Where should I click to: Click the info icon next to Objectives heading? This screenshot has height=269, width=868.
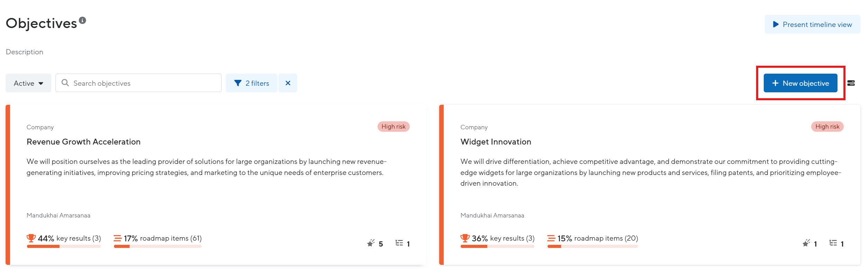[82, 20]
